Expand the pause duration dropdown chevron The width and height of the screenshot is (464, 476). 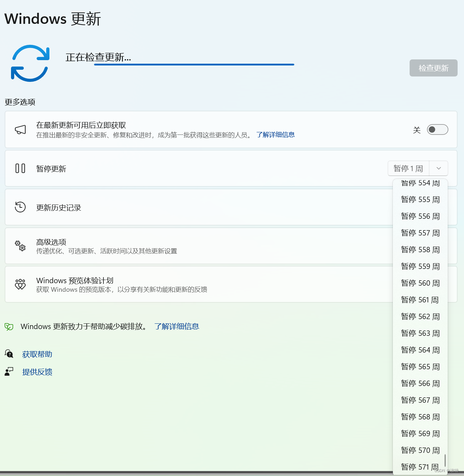click(x=439, y=168)
